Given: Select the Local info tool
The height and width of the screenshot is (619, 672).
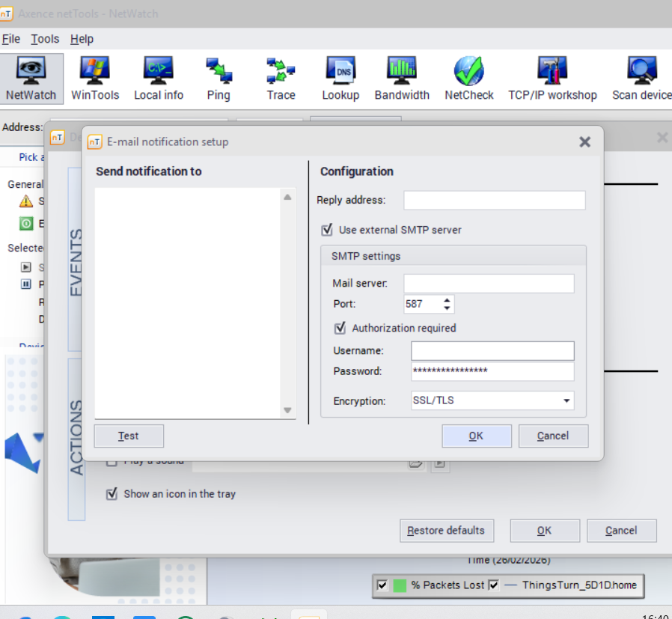Looking at the screenshot, I should pyautogui.click(x=159, y=79).
